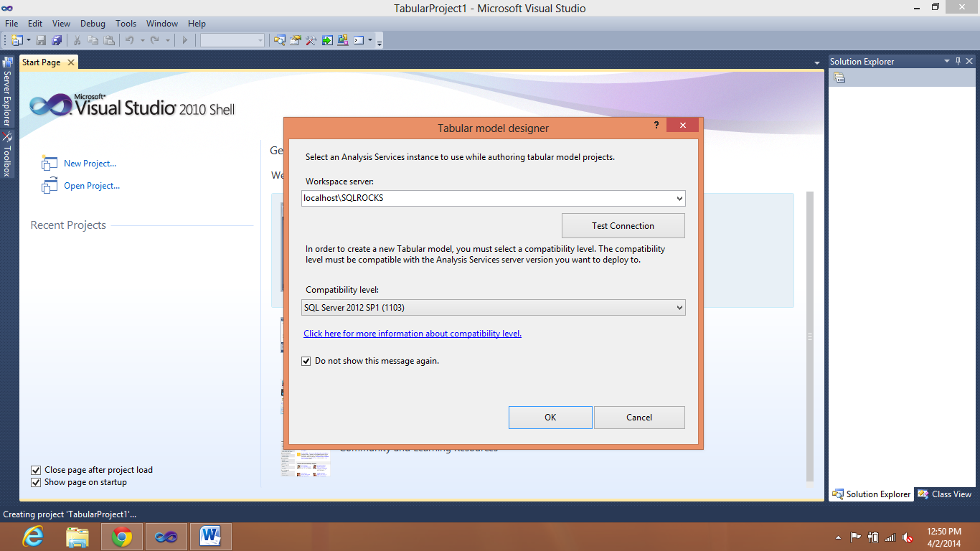This screenshot has height=551, width=980.
Task: Open the Edit menu
Action: tap(35, 24)
